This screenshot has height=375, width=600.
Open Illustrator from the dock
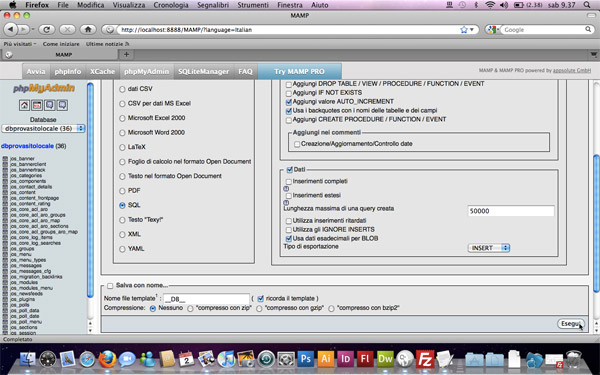(x=325, y=359)
